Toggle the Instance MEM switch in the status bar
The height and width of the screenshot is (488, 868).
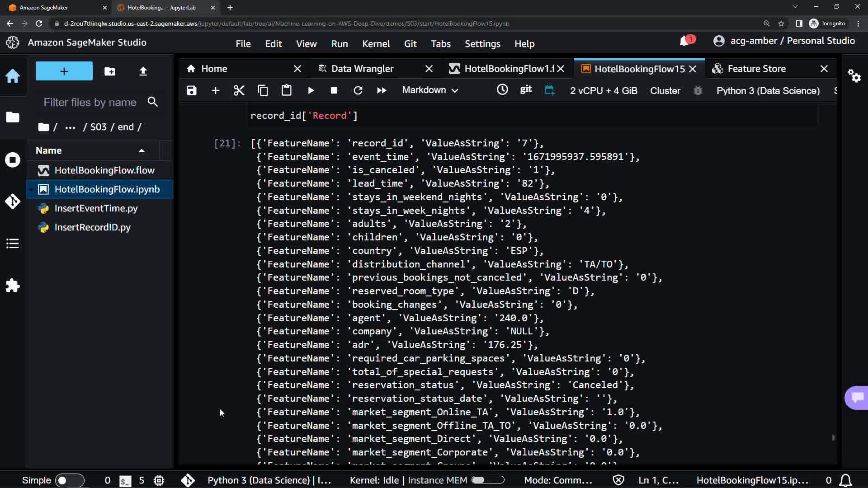487,480
